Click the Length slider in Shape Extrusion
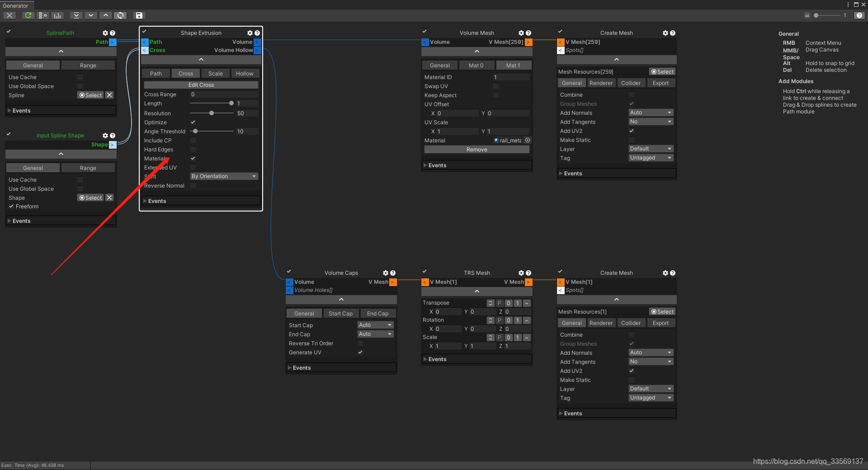868x470 pixels. [212, 103]
